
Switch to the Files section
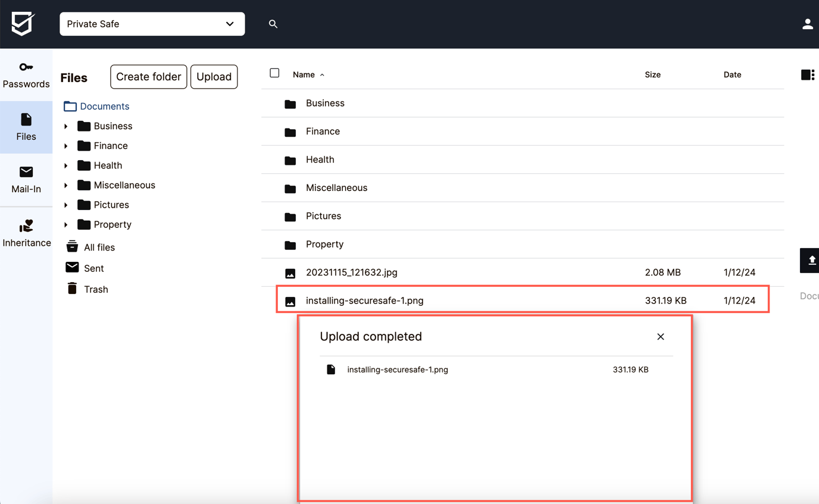(26, 127)
